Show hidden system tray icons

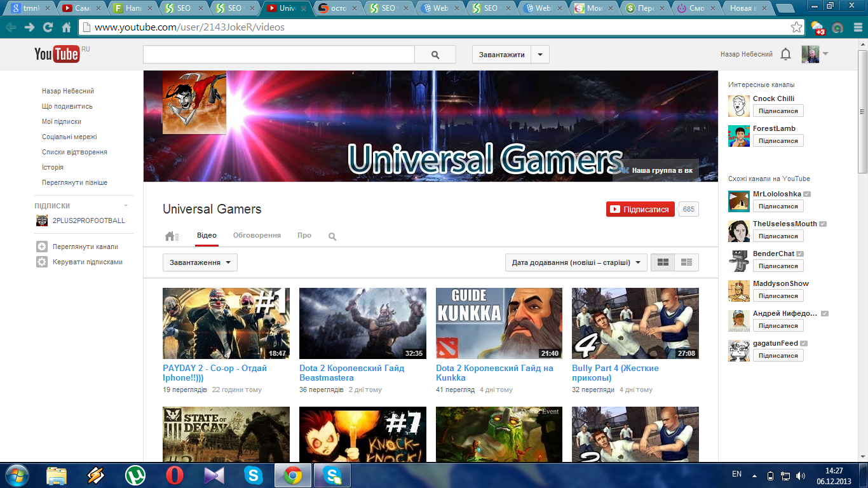coord(754,475)
